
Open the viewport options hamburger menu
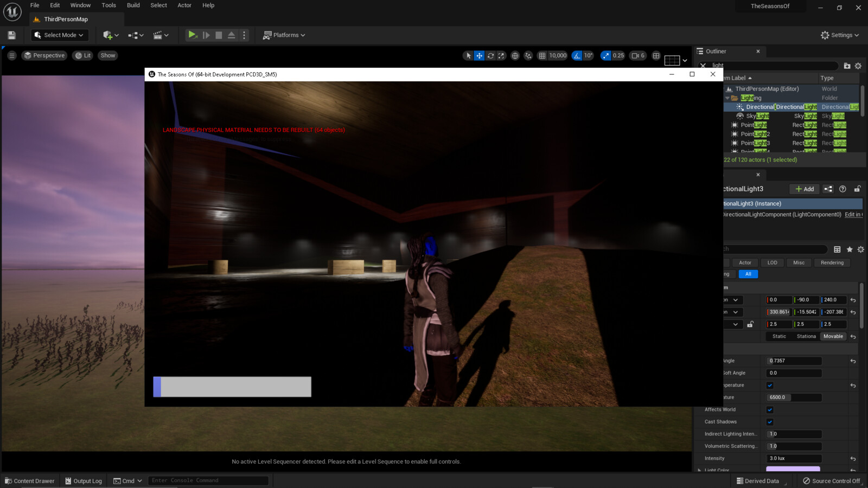11,55
